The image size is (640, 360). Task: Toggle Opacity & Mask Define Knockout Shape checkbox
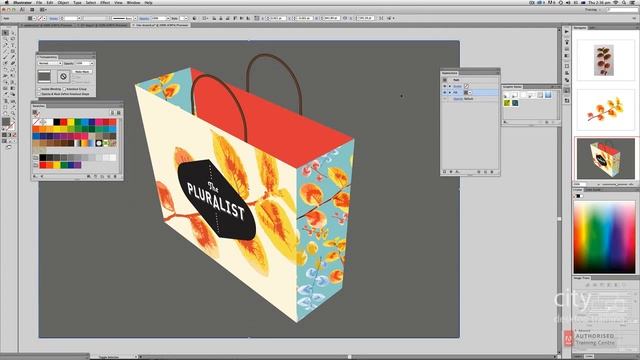39,94
